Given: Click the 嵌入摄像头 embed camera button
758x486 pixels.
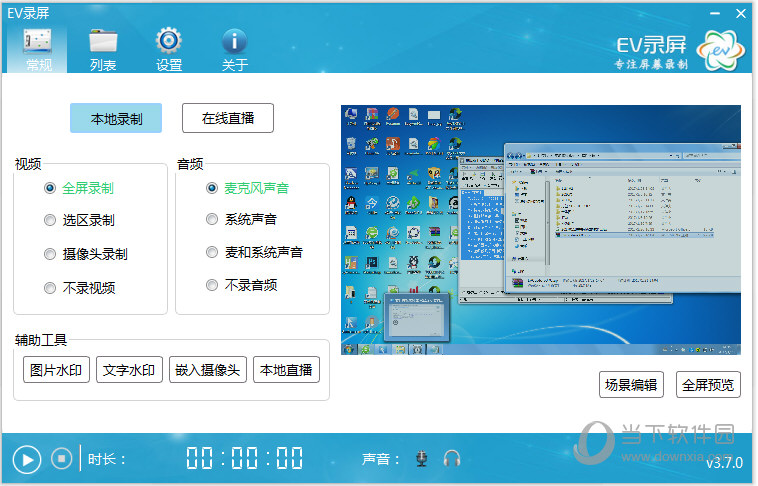Looking at the screenshot, I should [x=208, y=370].
